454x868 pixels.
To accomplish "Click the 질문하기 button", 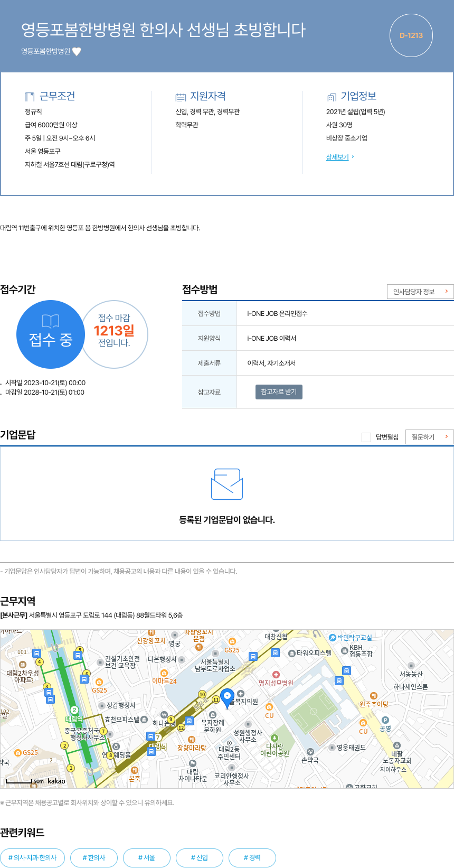I will [x=430, y=437].
